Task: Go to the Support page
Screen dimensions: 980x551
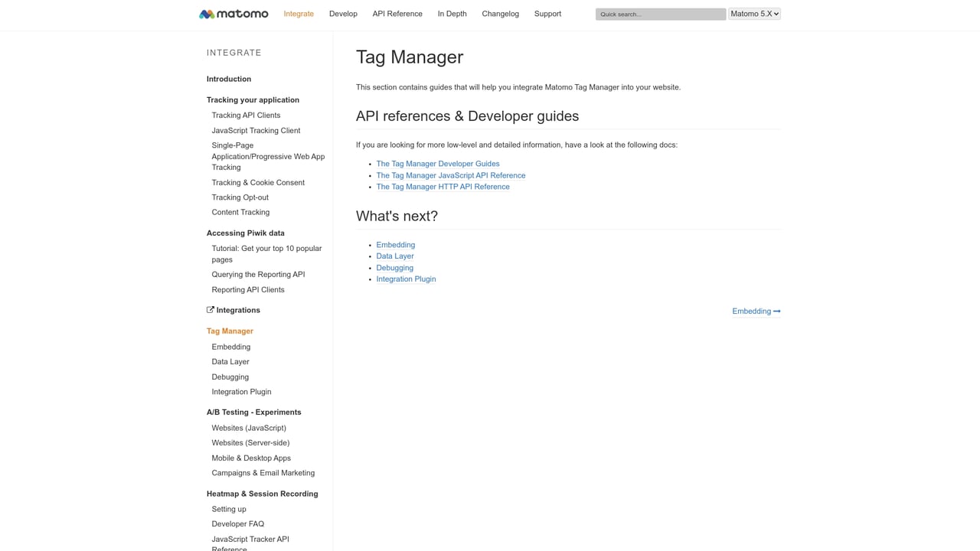Action: 547,13
